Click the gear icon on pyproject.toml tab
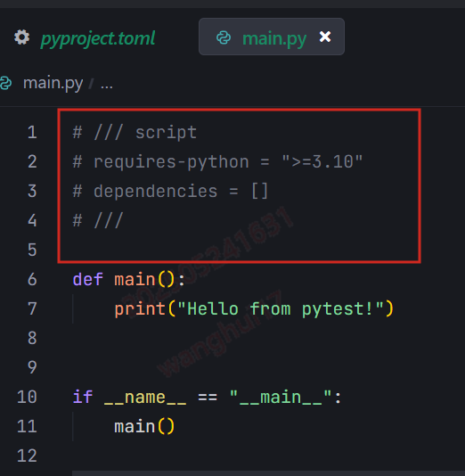Screen dimensions: 465x476 tap(22, 37)
